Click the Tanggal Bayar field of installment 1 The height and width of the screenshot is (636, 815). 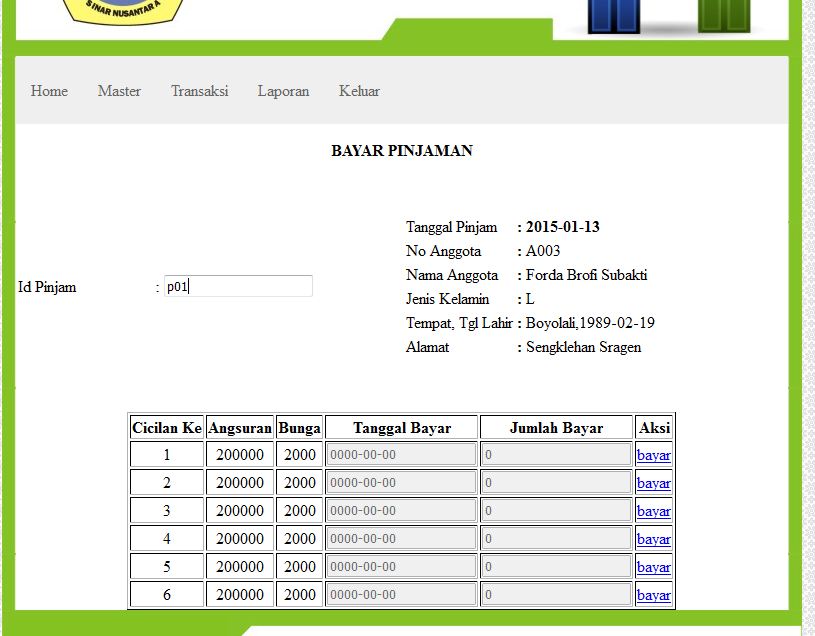tap(400, 454)
